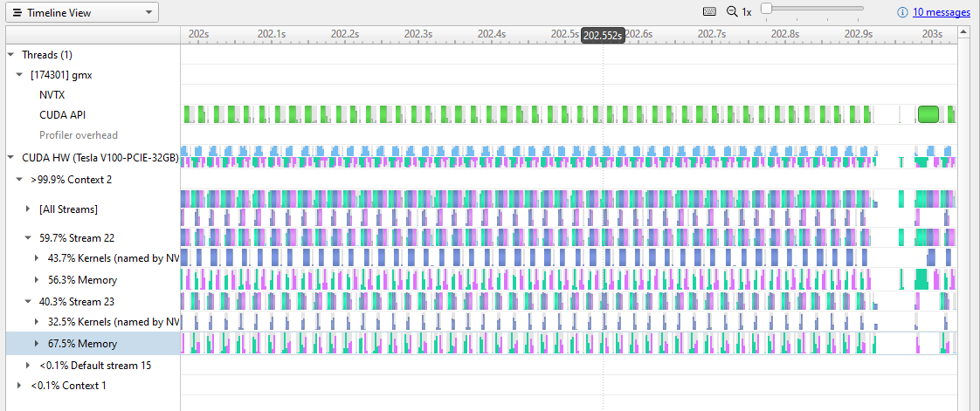Open the 10 messages link
The height and width of the screenshot is (411, 980).
[x=942, y=12]
